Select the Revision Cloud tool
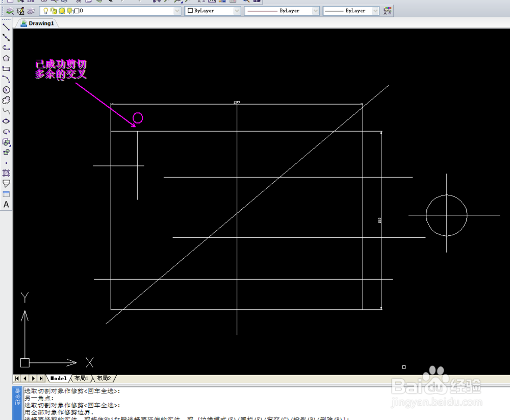This screenshot has width=510, height=420. coord(6,100)
